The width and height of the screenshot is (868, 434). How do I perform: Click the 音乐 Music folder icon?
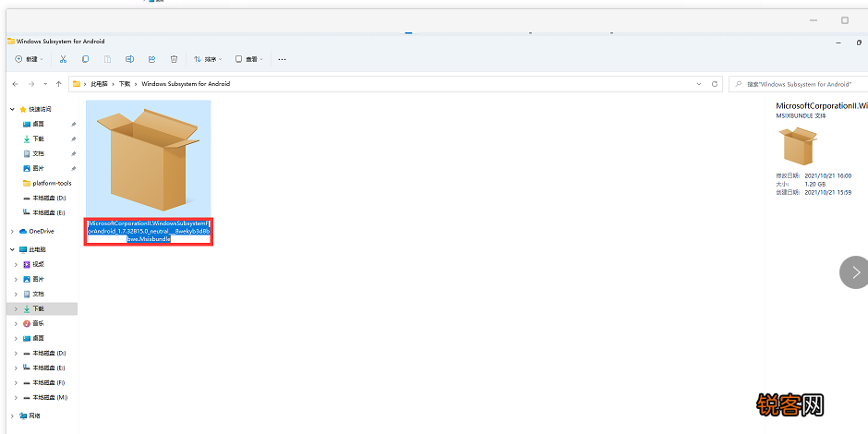tap(27, 323)
